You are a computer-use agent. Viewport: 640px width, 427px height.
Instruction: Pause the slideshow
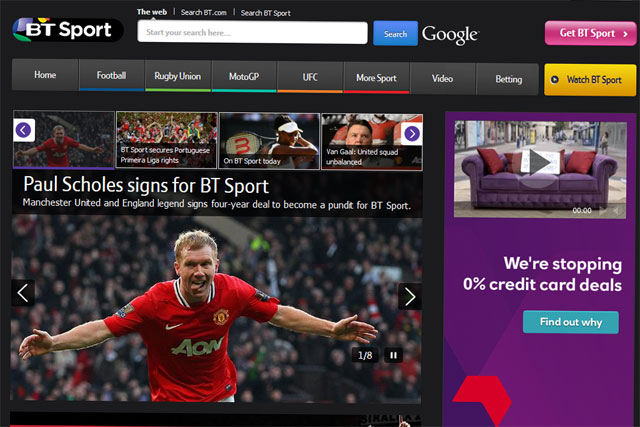pos(393,356)
